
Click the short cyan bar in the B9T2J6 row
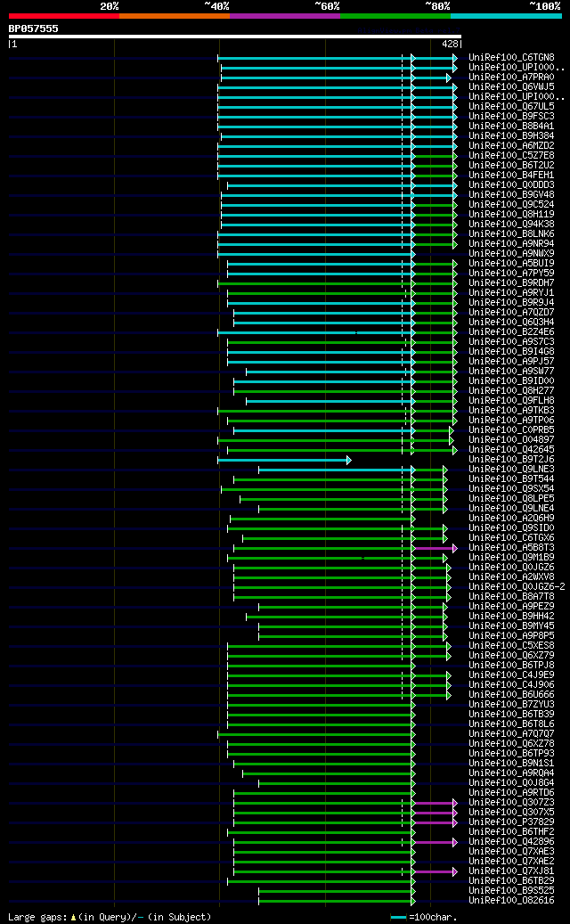pyautogui.click(x=284, y=461)
